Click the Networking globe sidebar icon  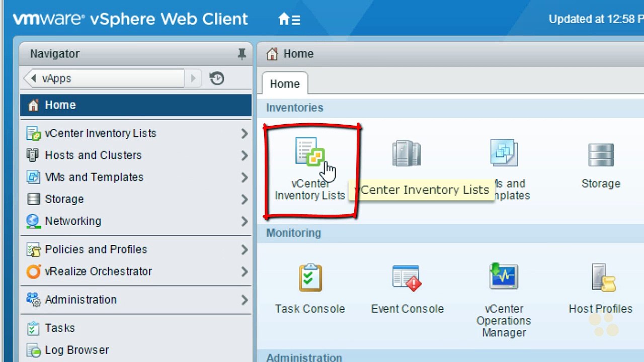click(x=33, y=221)
